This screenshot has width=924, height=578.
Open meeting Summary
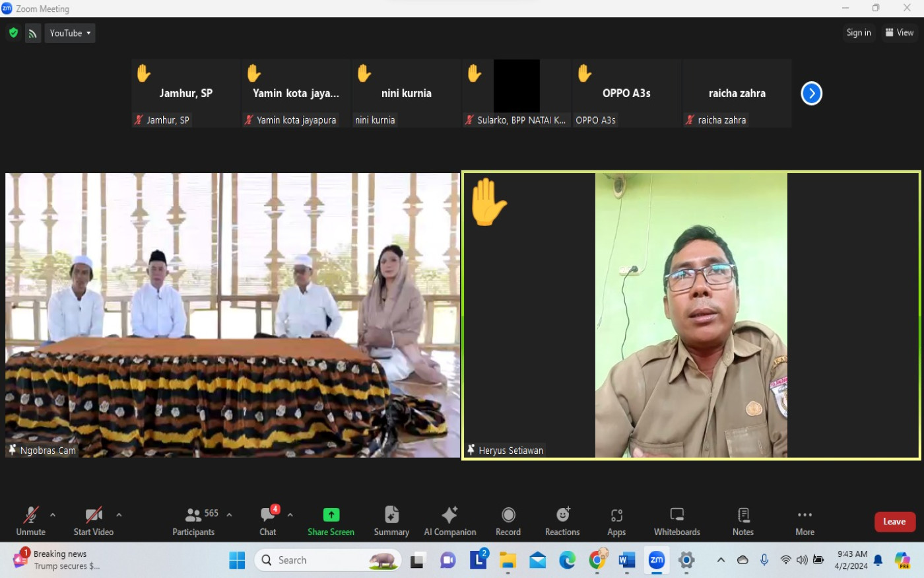[391, 521]
